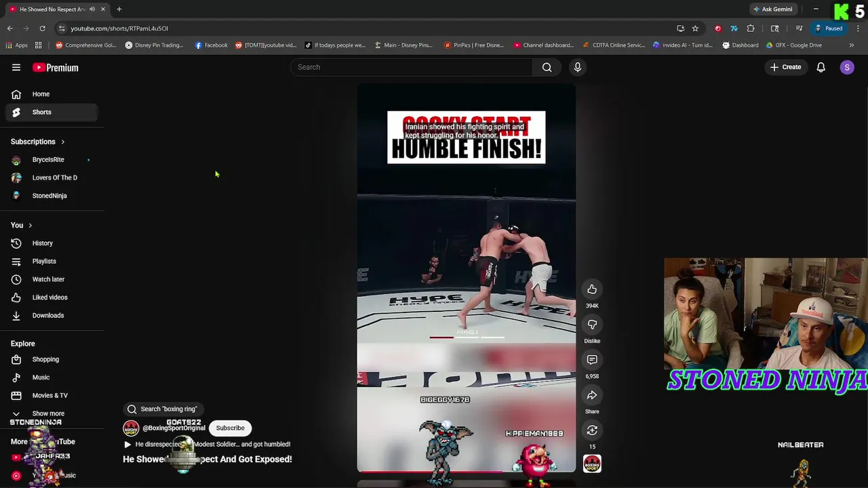The width and height of the screenshot is (868, 488).
Task: Subscribe to BoxingSportOriginal
Action: click(230, 428)
